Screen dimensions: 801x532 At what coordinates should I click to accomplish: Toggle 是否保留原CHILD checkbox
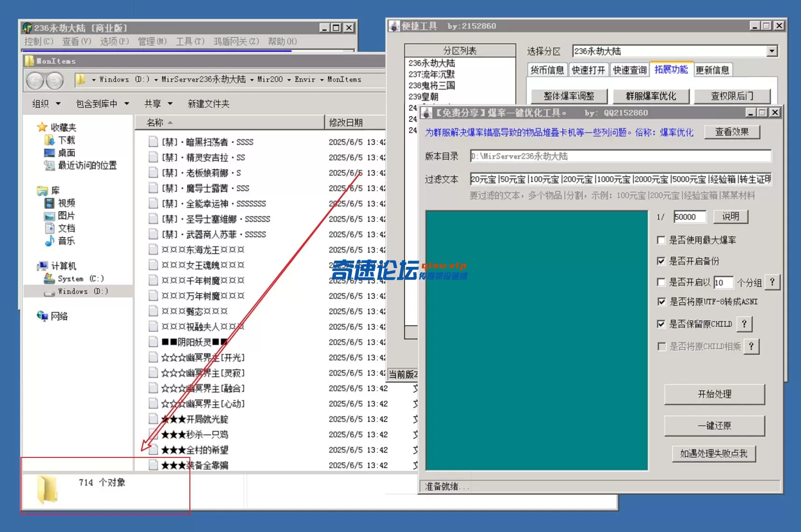pyautogui.click(x=661, y=324)
